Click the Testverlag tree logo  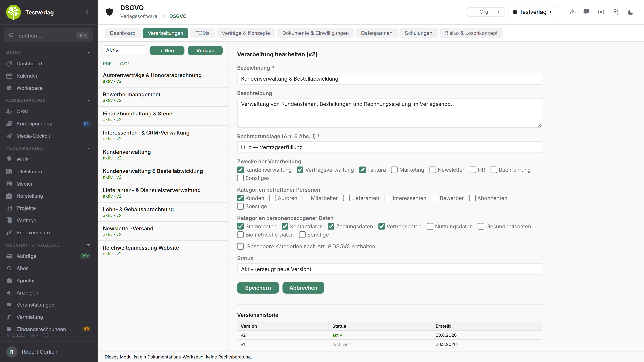13,12
